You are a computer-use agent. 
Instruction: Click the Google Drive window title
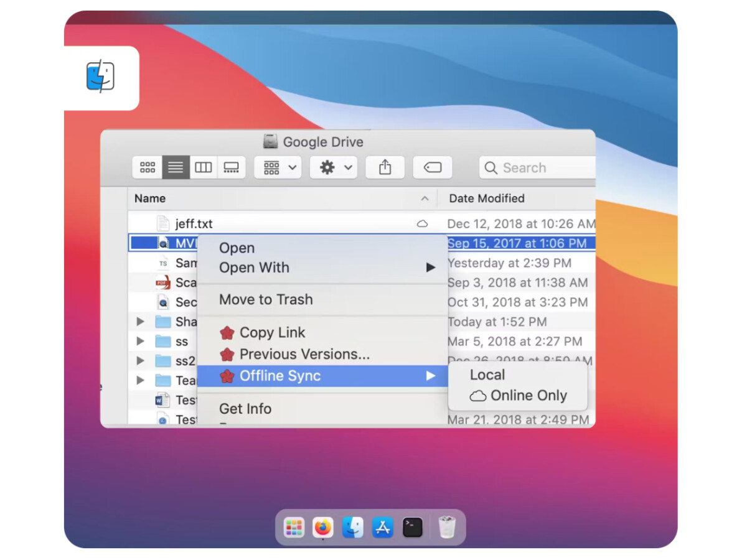tap(323, 142)
